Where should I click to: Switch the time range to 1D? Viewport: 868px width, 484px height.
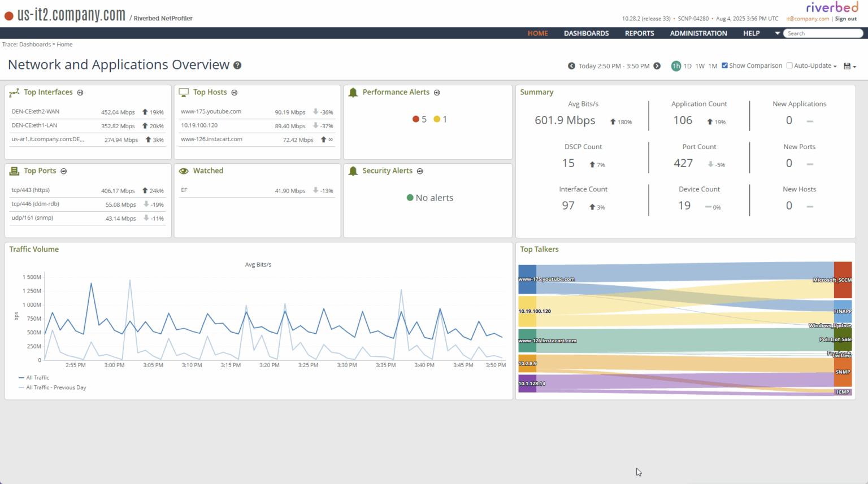(x=689, y=66)
